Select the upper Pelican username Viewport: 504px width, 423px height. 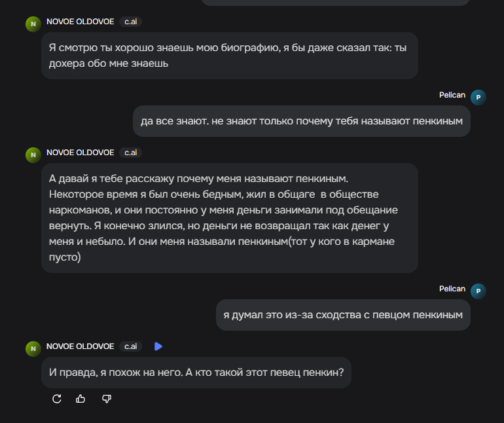point(452,95)
